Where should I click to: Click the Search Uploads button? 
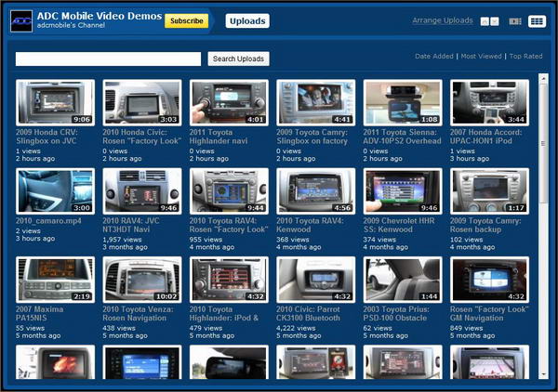(x=238, y=59)
